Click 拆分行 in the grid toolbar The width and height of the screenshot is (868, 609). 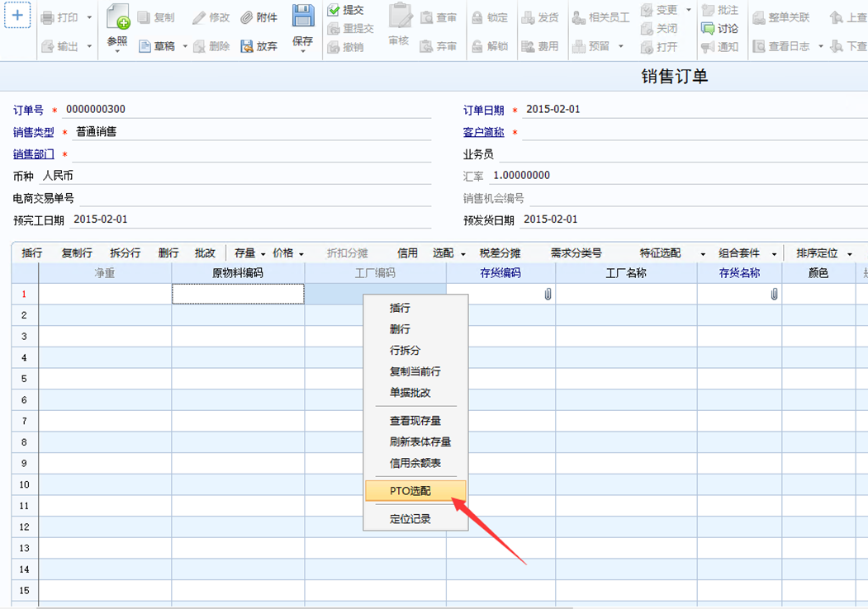[x=125, y=253]
